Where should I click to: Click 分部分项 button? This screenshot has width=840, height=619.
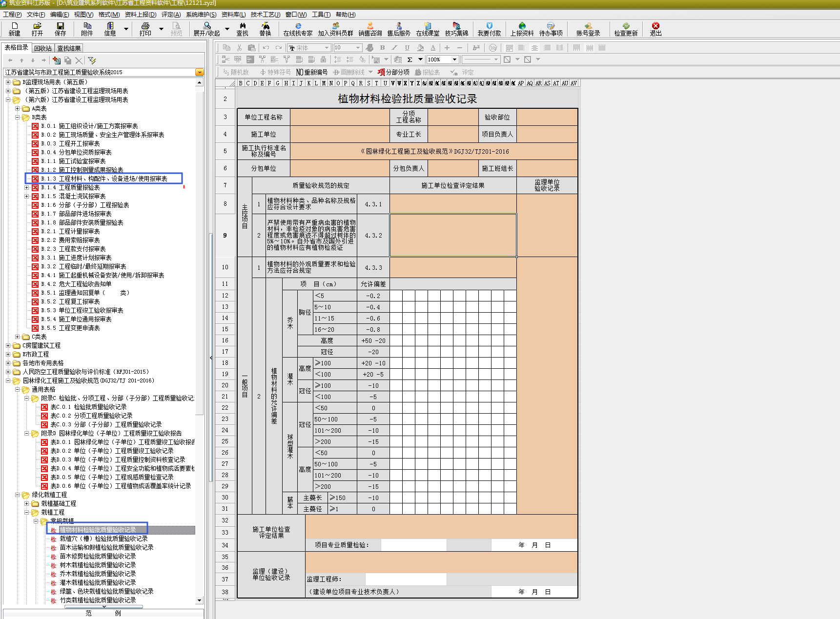click(393, 72)
